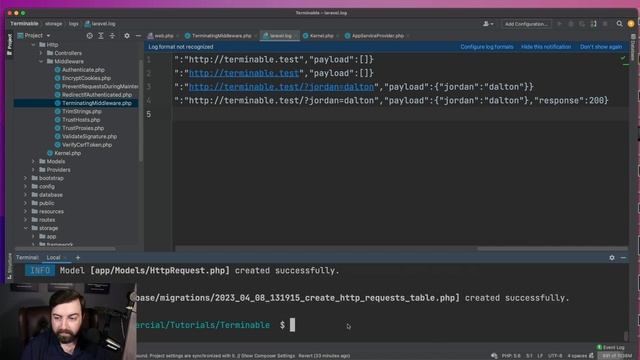This screenshot has height=360, width=640.
Task: Hide the Terminal panel with minus icon
Action: (623, 258)
